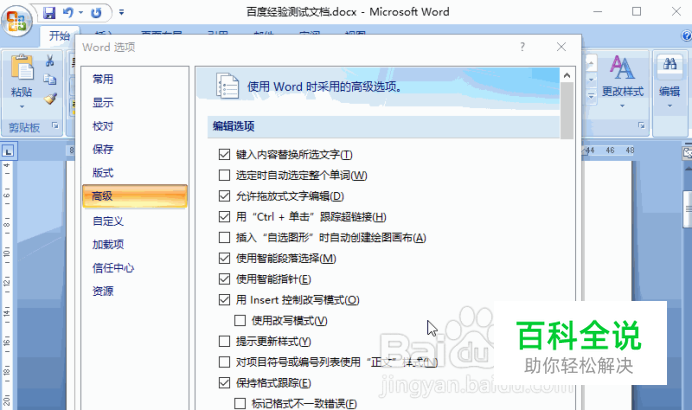Select 显示 in options sidebar
This screenshot has height=410, width=692.
[x=103, y=102]
